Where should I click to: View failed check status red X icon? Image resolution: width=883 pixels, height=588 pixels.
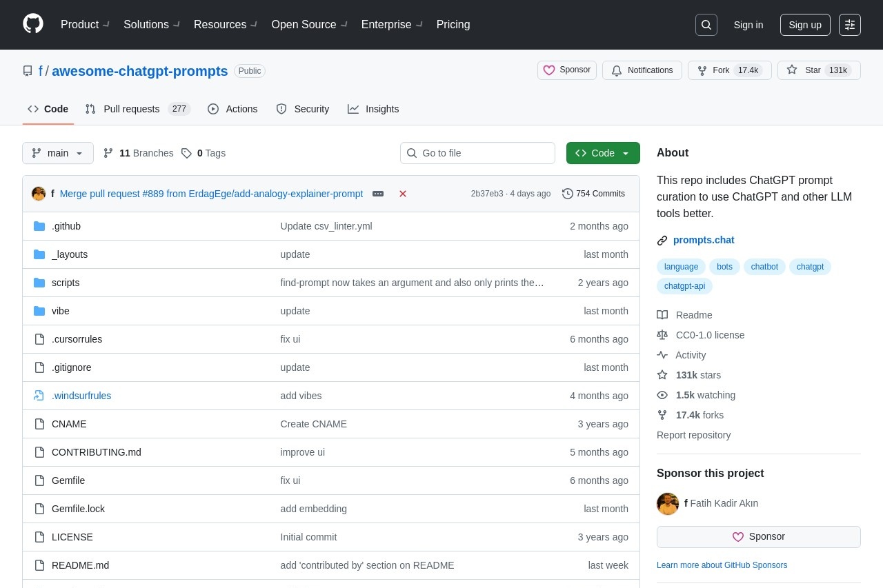403,194
